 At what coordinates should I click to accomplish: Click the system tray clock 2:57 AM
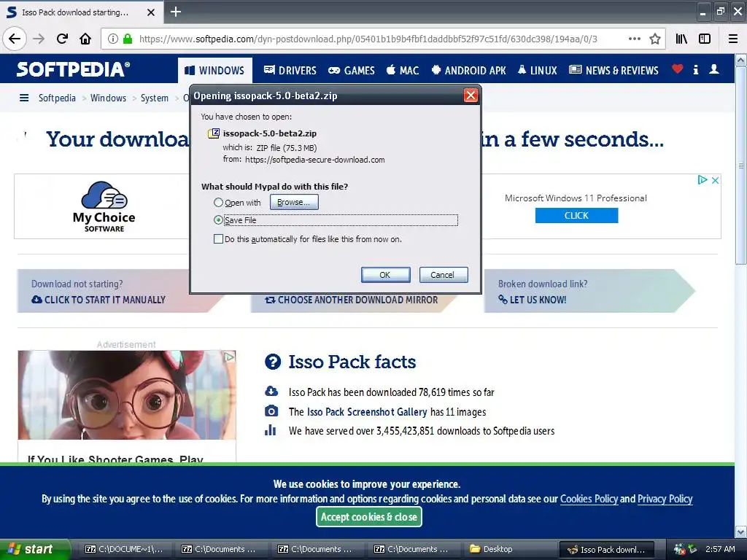[720, 549]
